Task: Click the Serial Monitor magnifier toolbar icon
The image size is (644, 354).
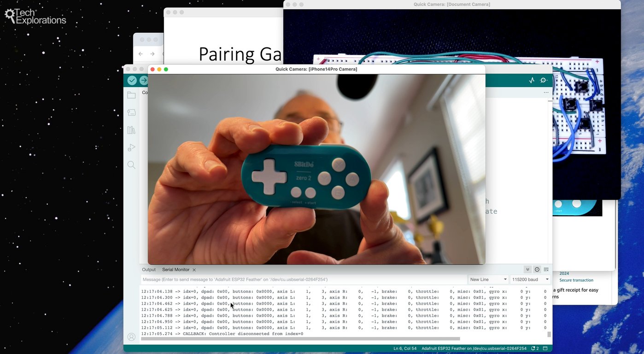Action: [x=544, y=80]
